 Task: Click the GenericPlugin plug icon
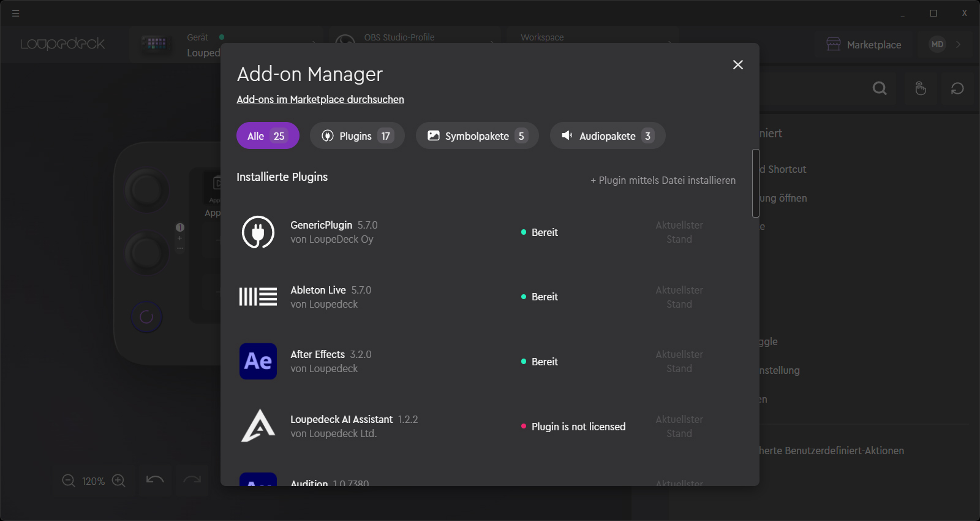click(258, 232)
